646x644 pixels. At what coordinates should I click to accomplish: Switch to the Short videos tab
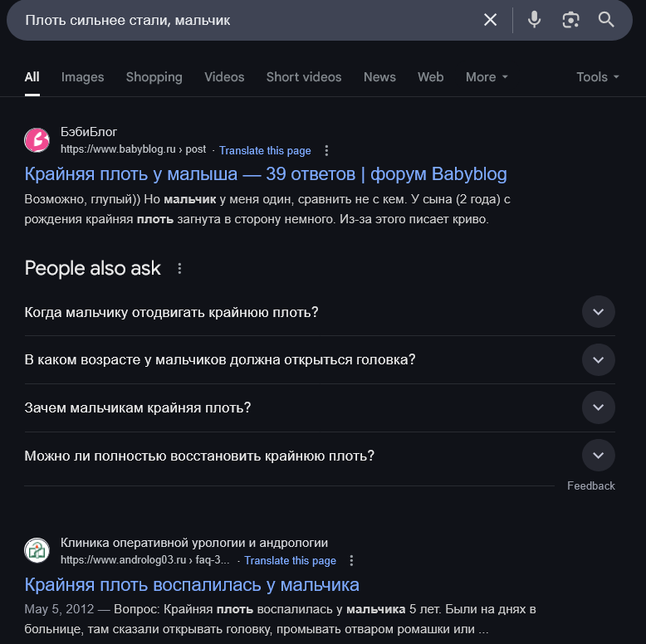pos(304,77)
